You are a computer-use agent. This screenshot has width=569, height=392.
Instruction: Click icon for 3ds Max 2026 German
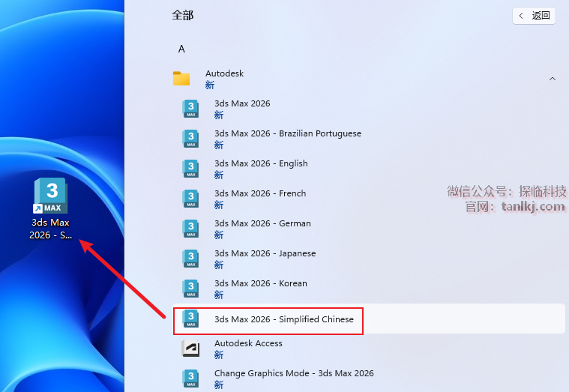pyautogui.click(x=191, y=229)
